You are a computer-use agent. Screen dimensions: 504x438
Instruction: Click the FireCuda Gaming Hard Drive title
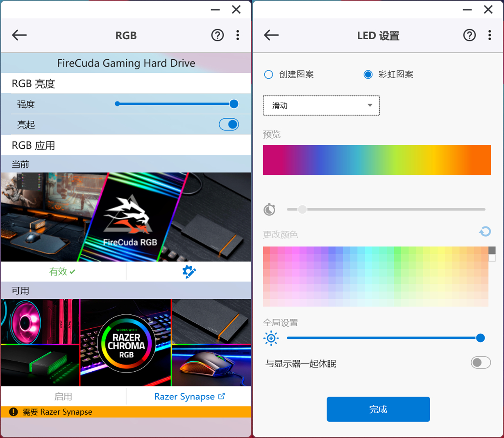point(126,63)
